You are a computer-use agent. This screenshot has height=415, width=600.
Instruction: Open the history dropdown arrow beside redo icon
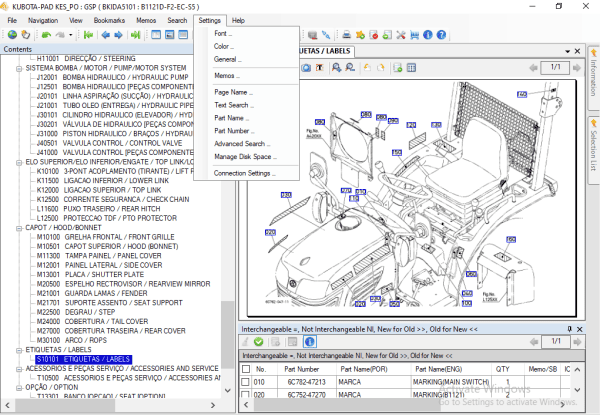tap(71, 35)
